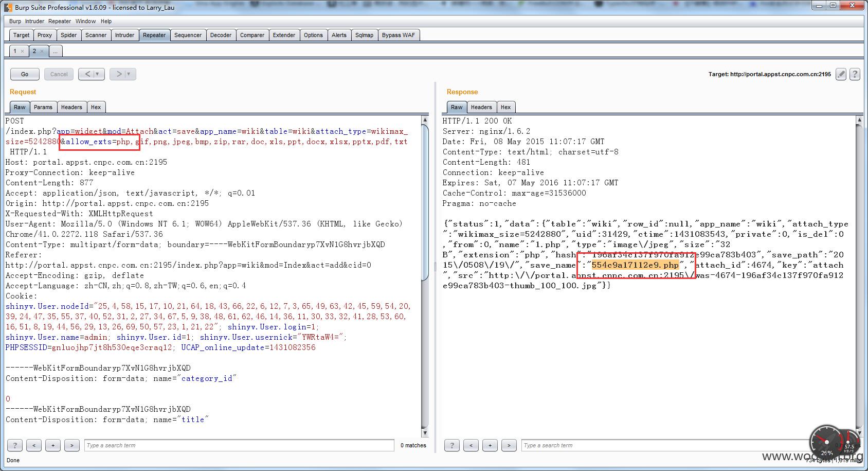
Task: Click the Burp Suite title bar icon
Action: (x=8, y=7)
